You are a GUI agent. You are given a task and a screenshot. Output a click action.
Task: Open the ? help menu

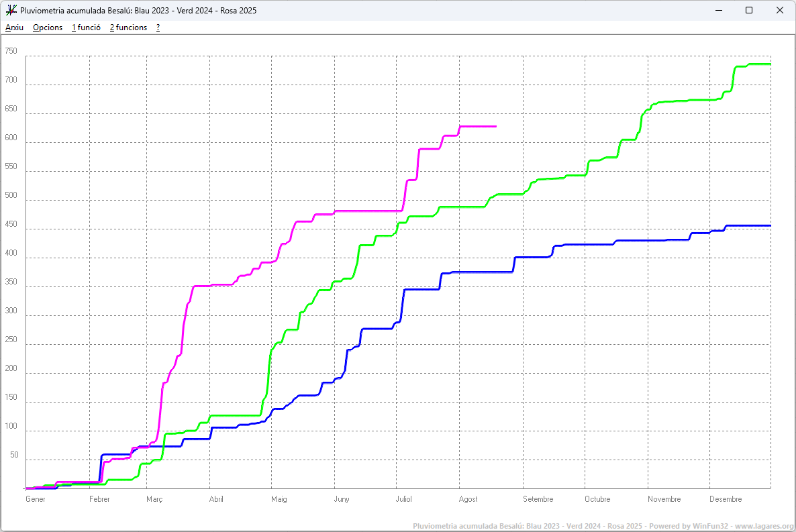pyautogui.click(x=158, y=28)
